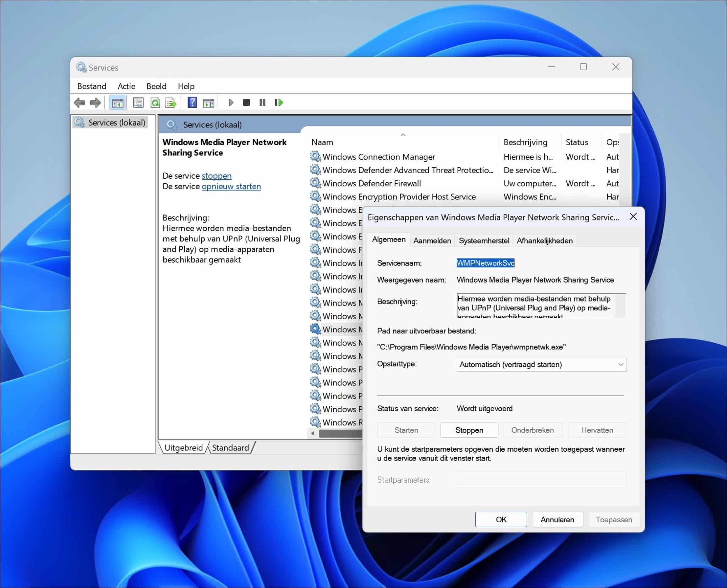Viewport: 727px width, 588px height.
Task: Open Help via the question mark icon
Action: tap(192, 103)
